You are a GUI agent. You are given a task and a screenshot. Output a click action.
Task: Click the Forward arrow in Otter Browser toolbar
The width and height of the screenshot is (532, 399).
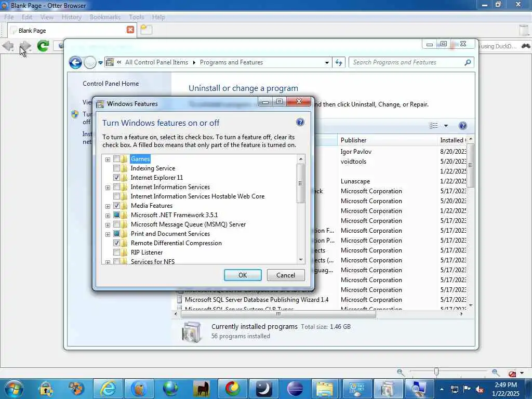point(25,46)
